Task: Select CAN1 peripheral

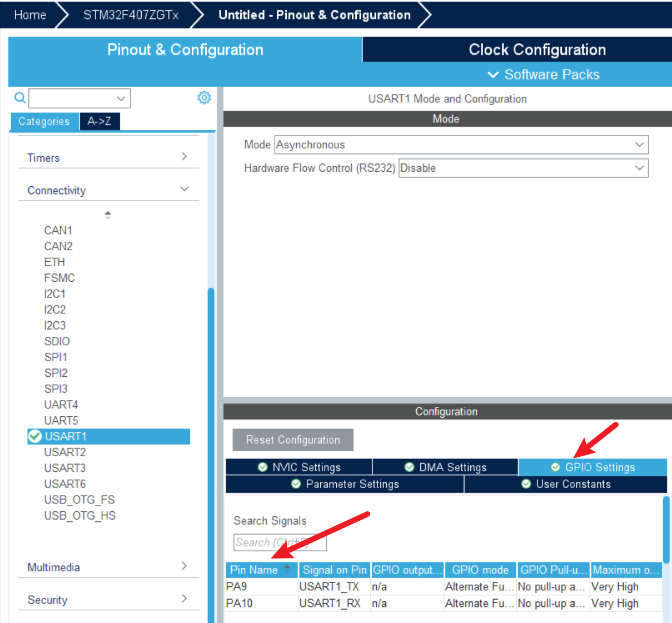Action: pyautogui.click(x=58, y=230)
